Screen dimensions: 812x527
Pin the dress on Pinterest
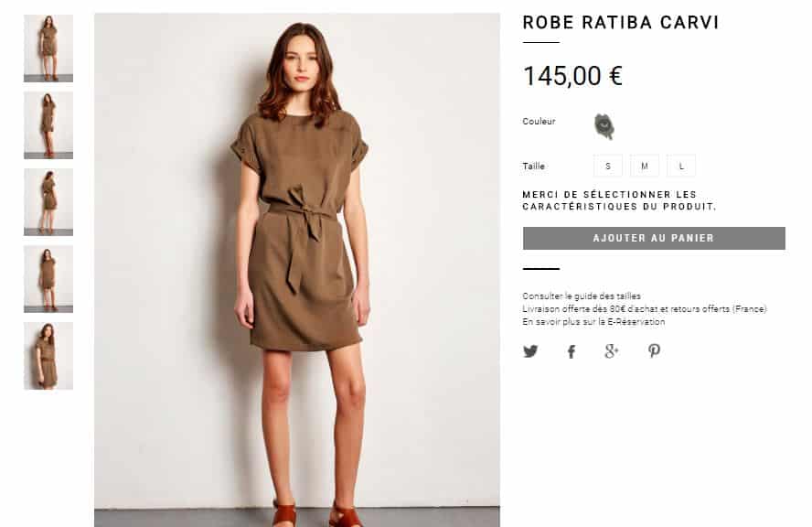coord(654,351)
